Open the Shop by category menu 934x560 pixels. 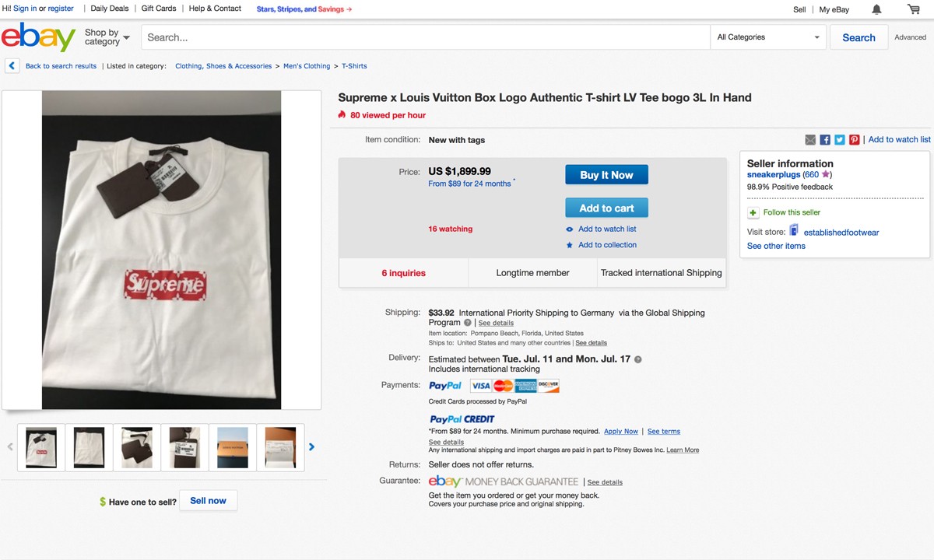point(107,37)
